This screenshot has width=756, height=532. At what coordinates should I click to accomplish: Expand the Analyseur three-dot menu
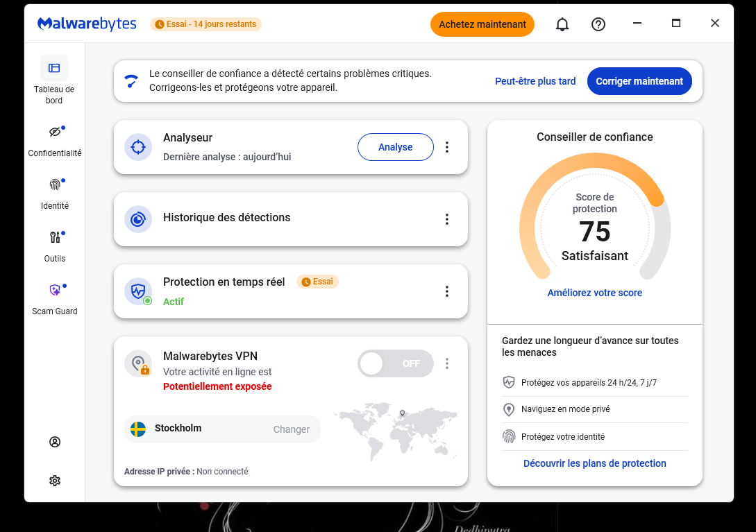tap(447, 147)
